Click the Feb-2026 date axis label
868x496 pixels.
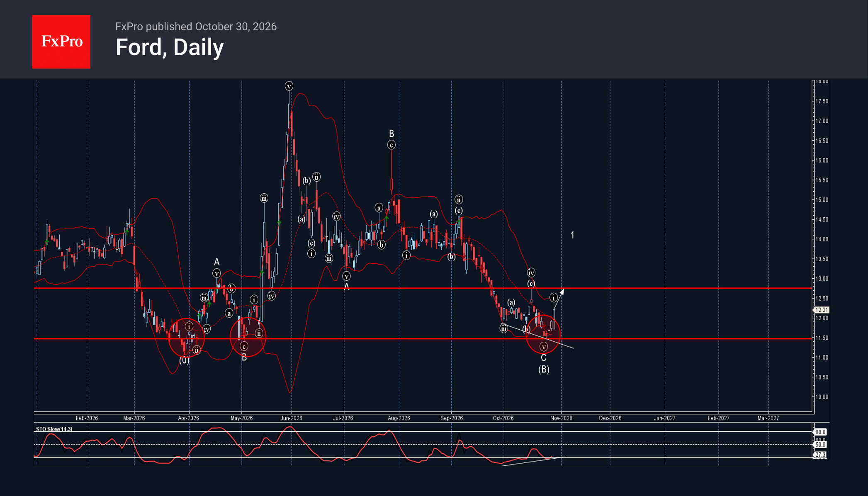(x=87, y=418)
